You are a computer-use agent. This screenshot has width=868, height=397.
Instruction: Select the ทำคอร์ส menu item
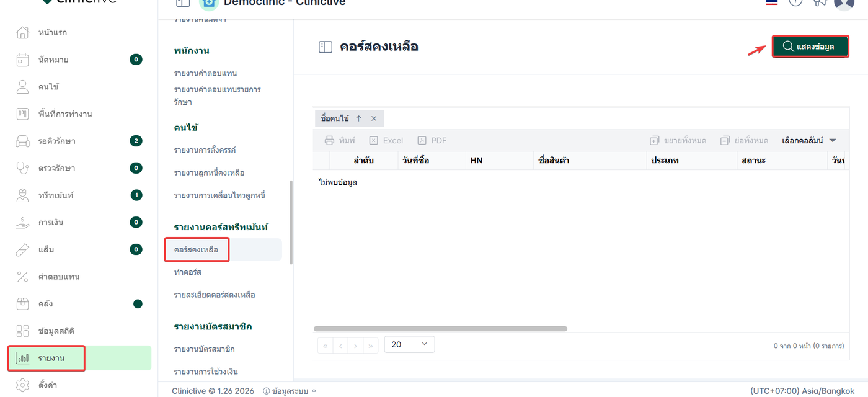188,272
